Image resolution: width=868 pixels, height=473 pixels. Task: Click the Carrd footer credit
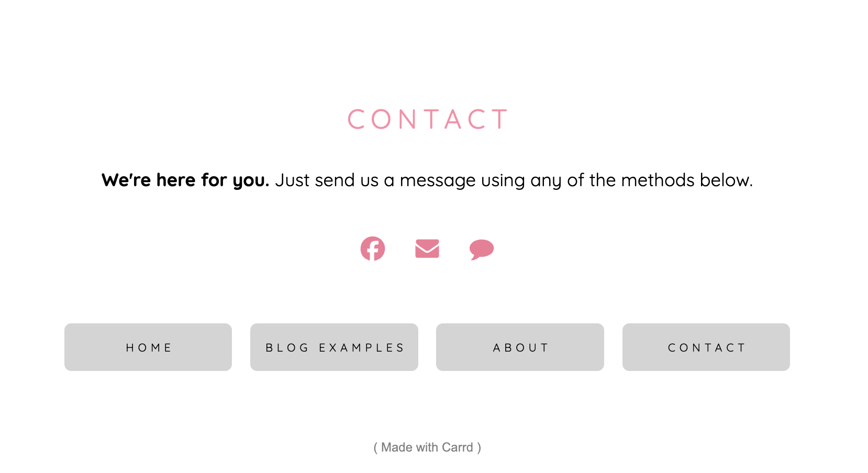click(x=428, y=447)
